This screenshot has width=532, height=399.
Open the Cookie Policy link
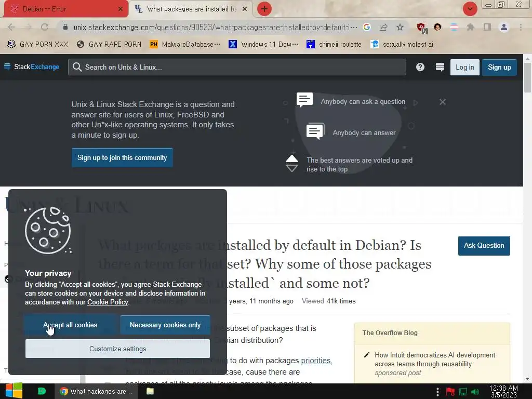[x=108, y=302]
